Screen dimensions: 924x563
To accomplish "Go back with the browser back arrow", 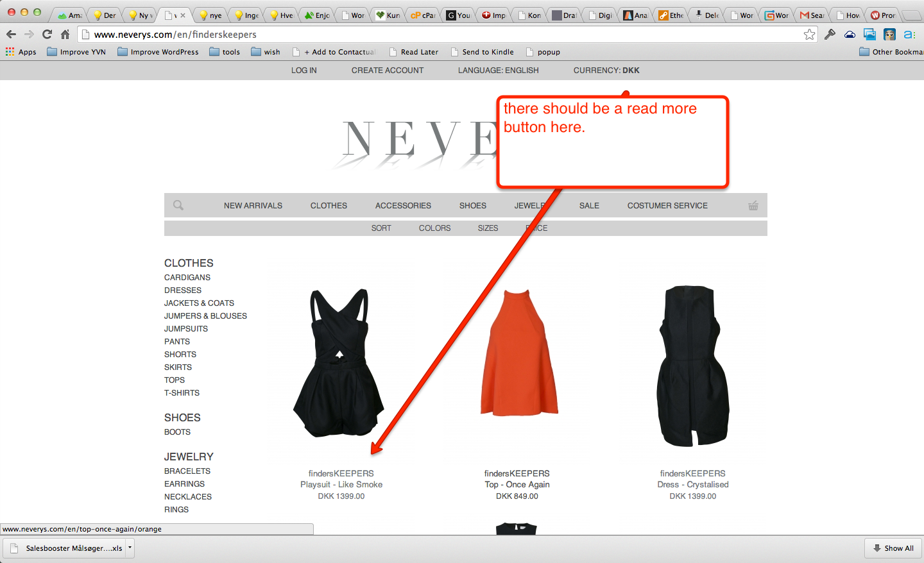I will point(11,35).
